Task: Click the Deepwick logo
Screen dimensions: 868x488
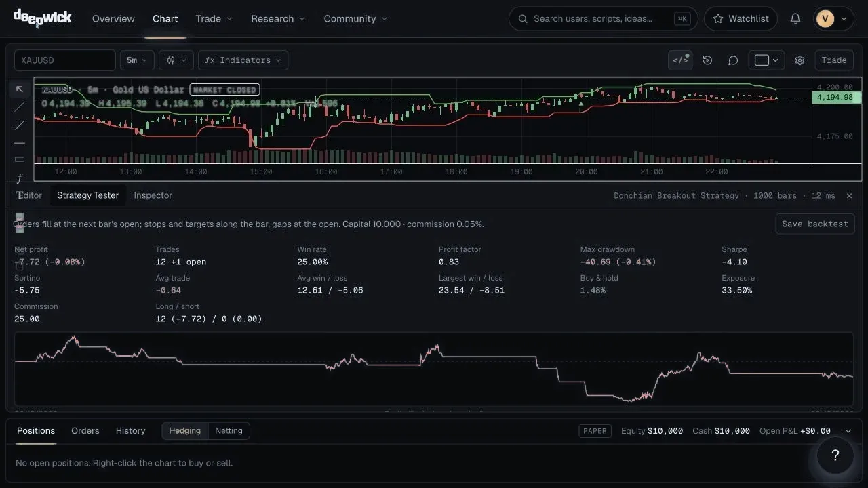Action: [42, 18]
